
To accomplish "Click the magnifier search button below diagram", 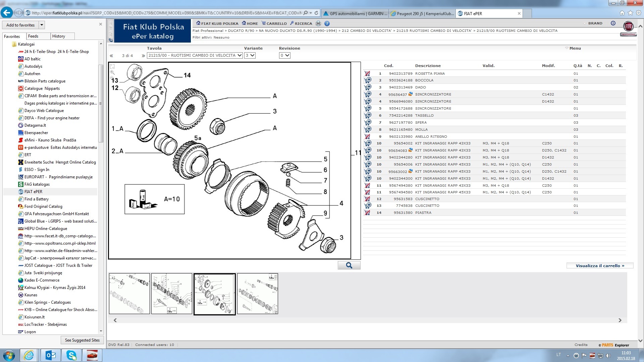I will point(349,265).
